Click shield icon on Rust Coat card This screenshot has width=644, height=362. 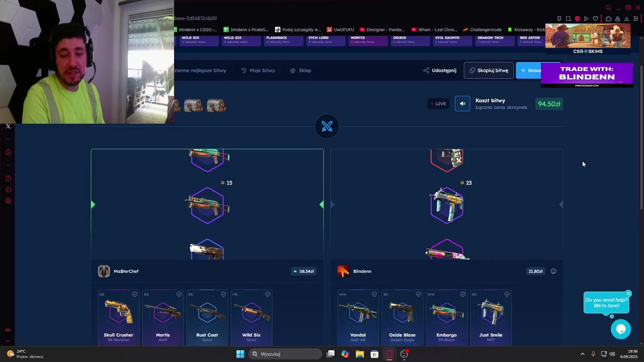[223, 294]
